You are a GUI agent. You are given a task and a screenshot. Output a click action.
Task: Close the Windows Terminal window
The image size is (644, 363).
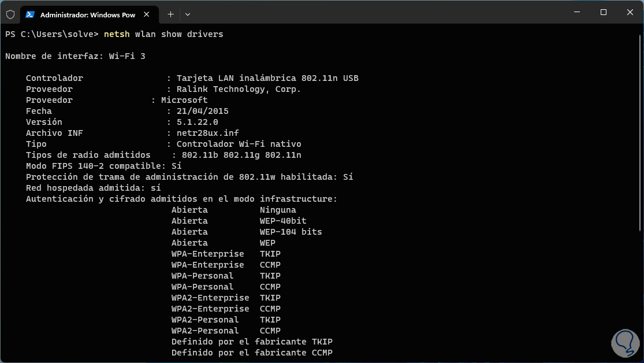tap(630, 13)
